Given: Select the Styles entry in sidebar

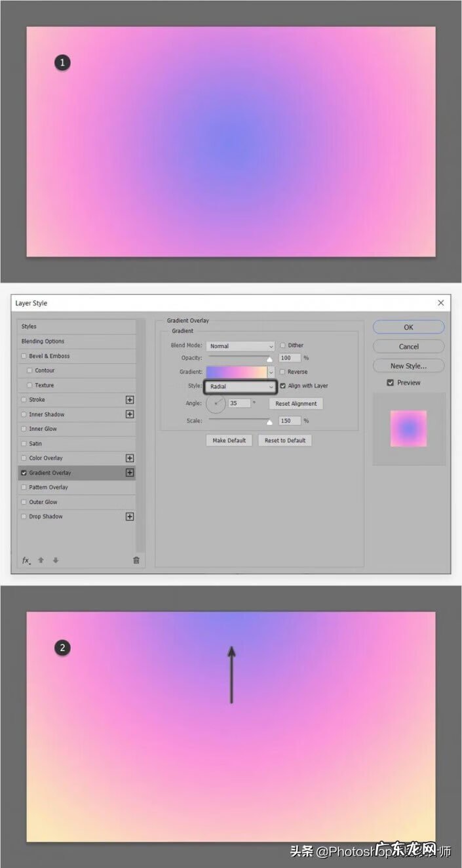Looking at the screenshot, I should tap(29, 326).
